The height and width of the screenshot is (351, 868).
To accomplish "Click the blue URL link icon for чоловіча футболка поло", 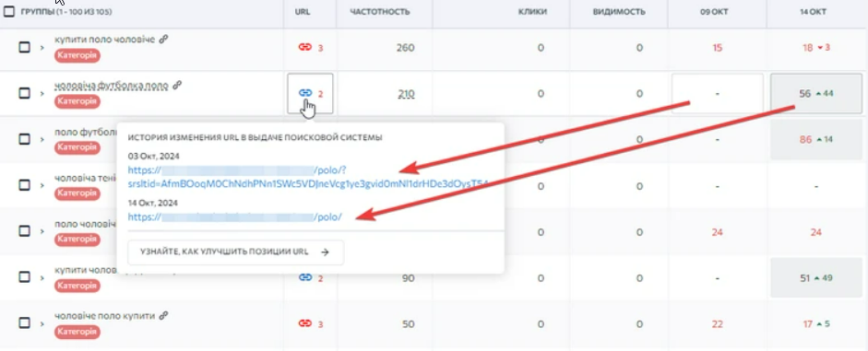I will tap(305, 93).
